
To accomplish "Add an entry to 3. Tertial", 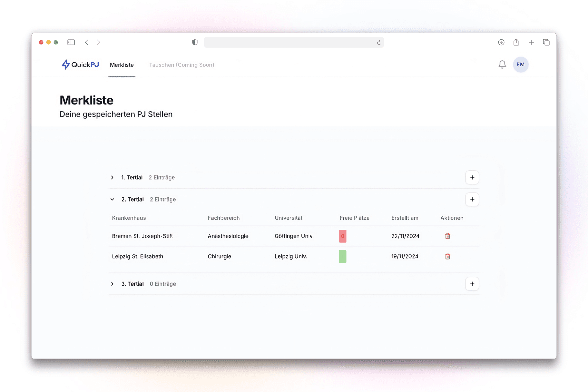I will click(472, 284).
